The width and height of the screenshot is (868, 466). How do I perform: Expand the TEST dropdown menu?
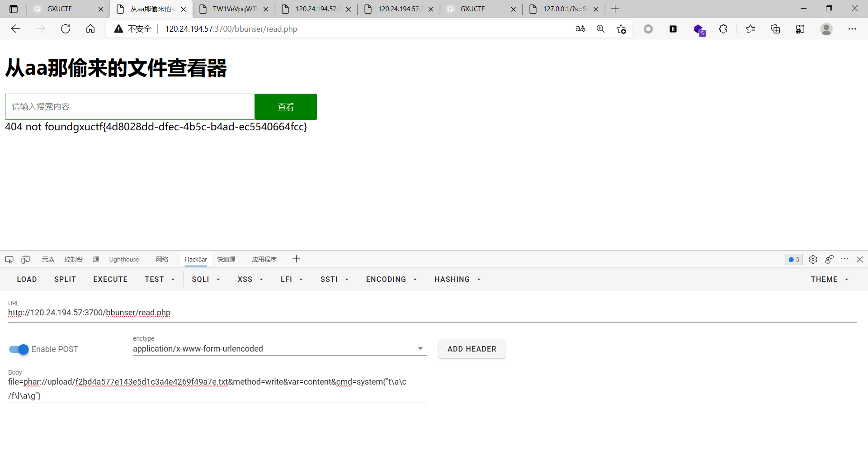(160, 279)
